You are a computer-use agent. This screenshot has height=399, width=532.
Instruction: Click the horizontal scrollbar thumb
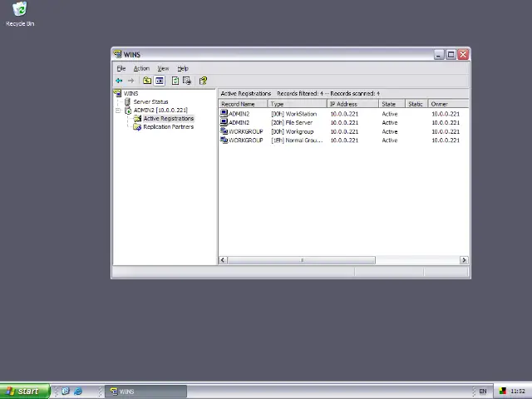tap(301, 260)
